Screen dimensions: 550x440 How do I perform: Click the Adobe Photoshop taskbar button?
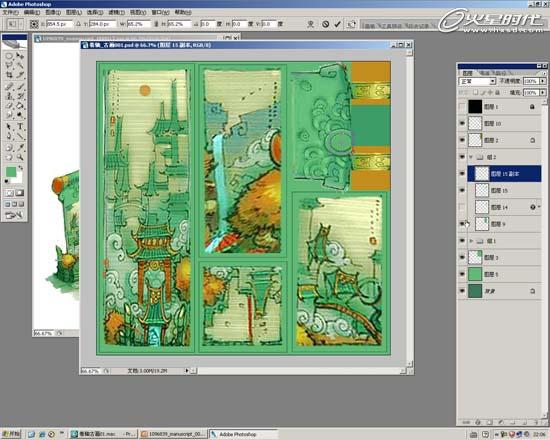pos(244,434)
